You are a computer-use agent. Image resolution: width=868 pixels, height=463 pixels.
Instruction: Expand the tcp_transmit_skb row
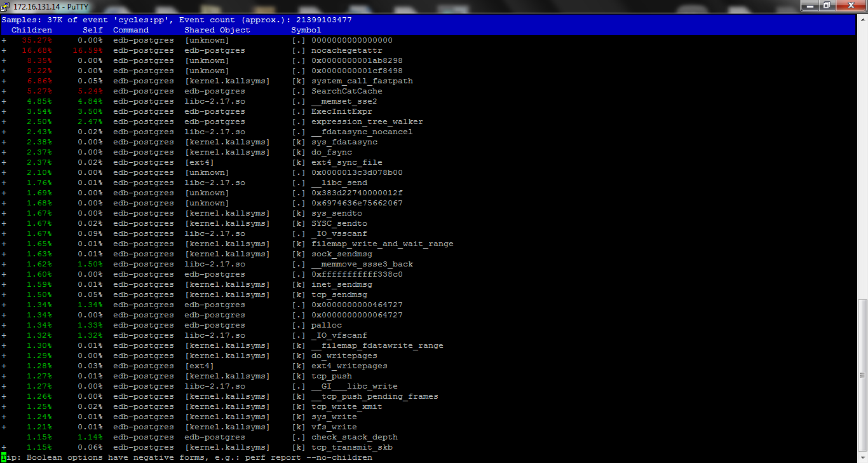tap(4, 447)
